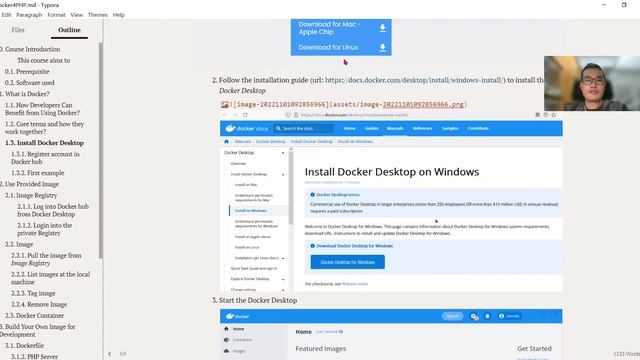
Task: Click Docker Desktop for Windows blue button
Action: point(347,262)
